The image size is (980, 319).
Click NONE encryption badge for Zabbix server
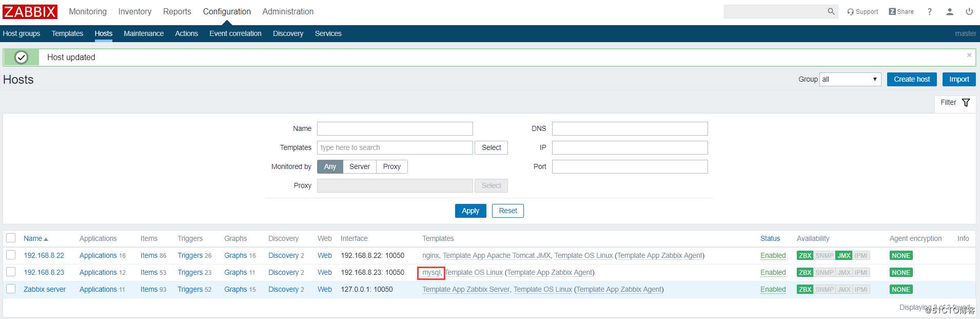coord(901,289)
